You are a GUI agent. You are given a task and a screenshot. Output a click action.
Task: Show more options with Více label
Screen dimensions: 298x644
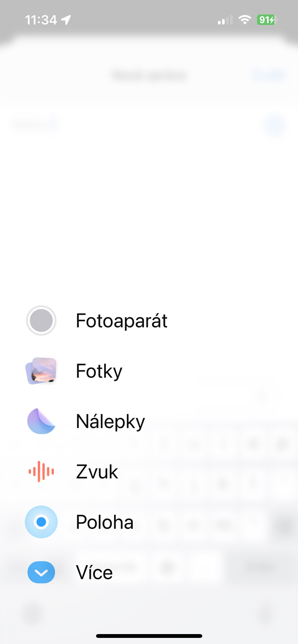[94, 572]
